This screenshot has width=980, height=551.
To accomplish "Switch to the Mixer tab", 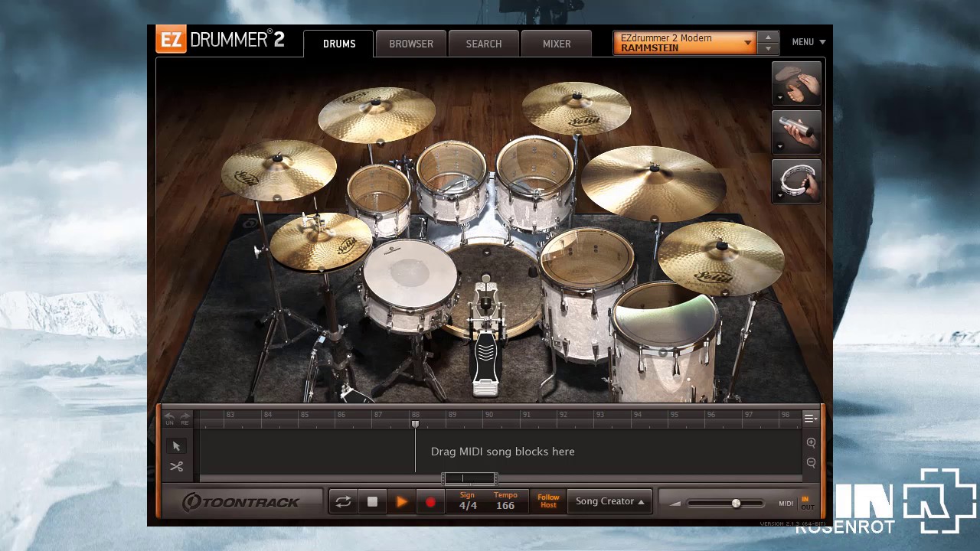I will pyautogui.click(x=557, y=44).
